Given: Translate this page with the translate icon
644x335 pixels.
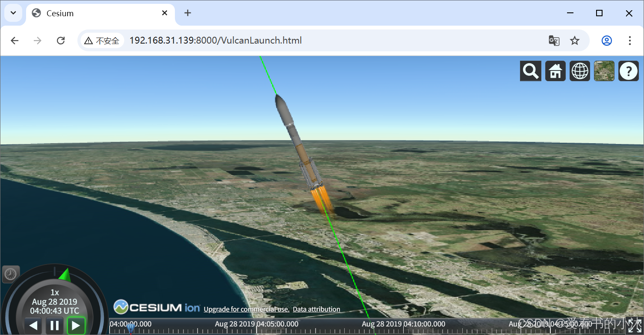Looking at the screenshot, I should (x=554, y=41).
